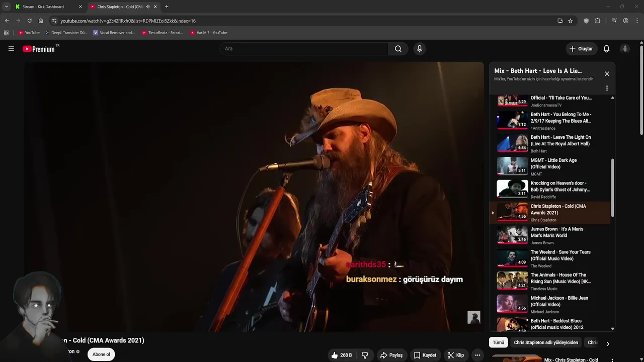Open the tab search dropdown arrow

pos(6,7)
